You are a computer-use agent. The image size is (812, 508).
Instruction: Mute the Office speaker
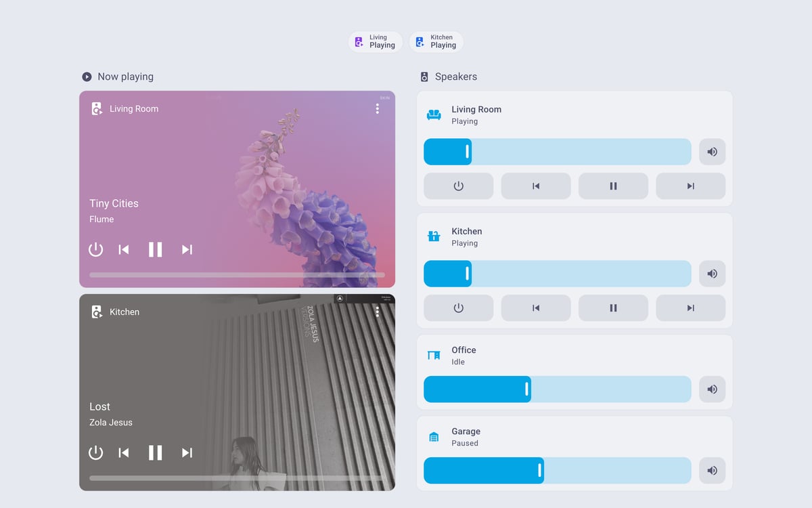coord(712,389)
